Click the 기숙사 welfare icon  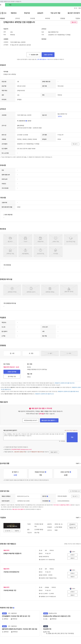point(25,239)
